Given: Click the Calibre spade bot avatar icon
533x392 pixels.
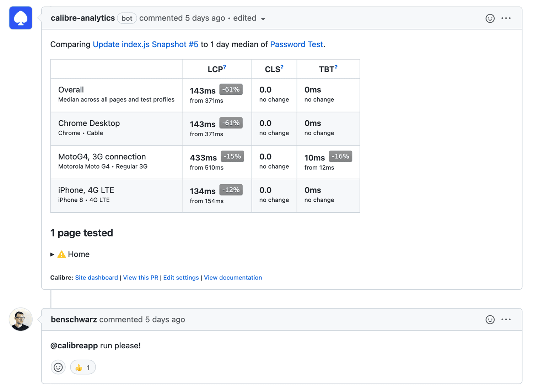Looking at the screenshot, I should click(x=20, y=17).
